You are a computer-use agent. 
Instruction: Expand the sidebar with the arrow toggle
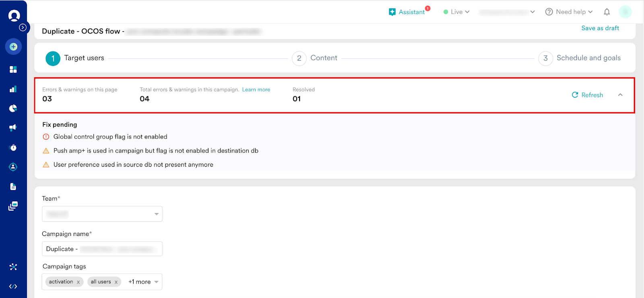(x=23, y=27)
